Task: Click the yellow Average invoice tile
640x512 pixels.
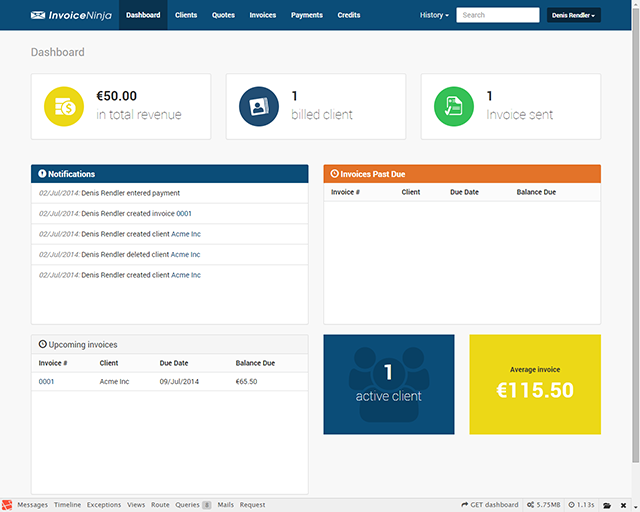Action: (535, 385)
